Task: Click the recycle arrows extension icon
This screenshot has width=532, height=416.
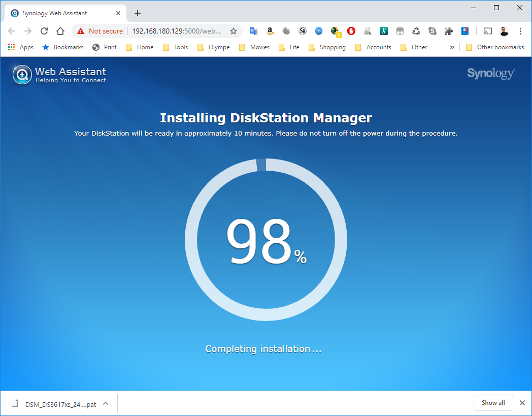Action: (x=416, y=31)
